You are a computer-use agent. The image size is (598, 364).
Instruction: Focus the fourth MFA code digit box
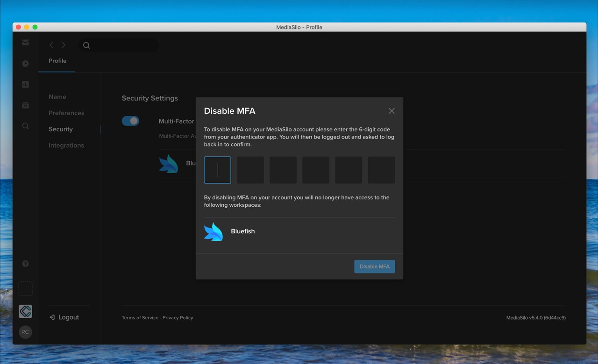click(x=316, y=170)
